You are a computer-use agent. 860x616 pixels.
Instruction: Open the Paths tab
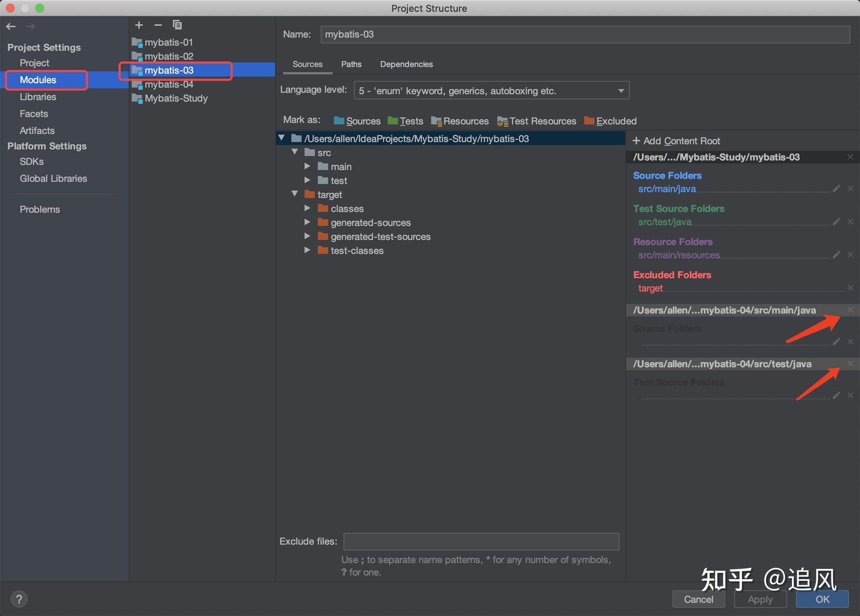pyautogui.click(x=351, y=64)
